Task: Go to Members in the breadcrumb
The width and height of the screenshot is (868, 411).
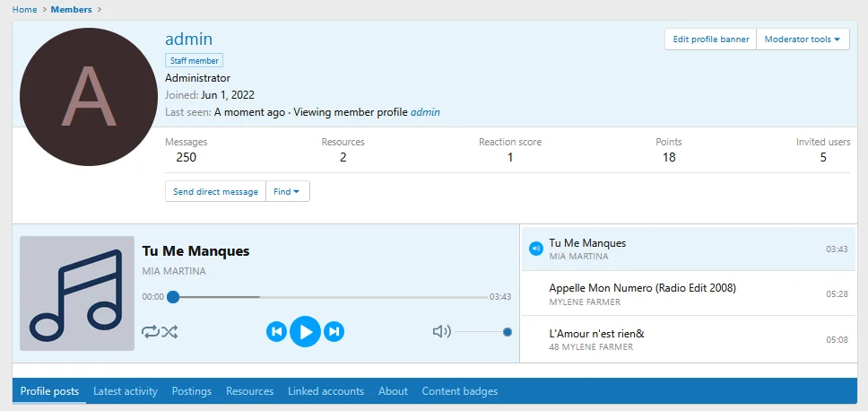Action: point(72,9)
